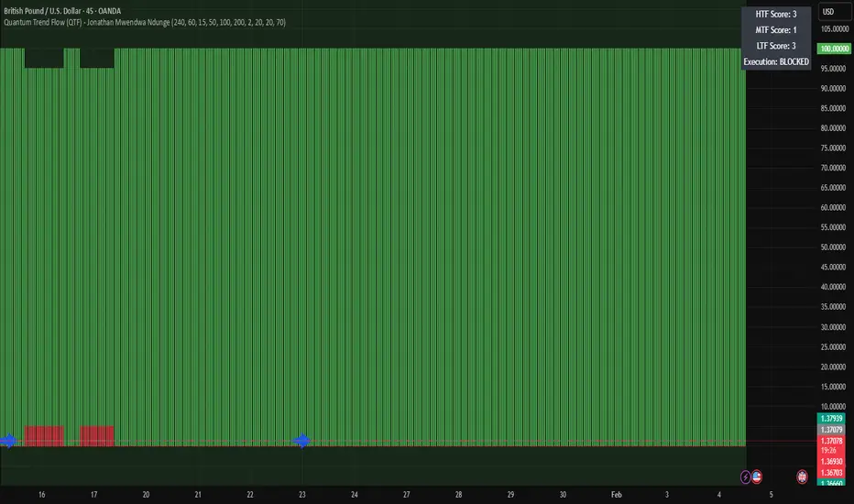Click the British Pound / U.S. Dollar symbol title
This screenshot has height=504, width=854.
(62, 11)
